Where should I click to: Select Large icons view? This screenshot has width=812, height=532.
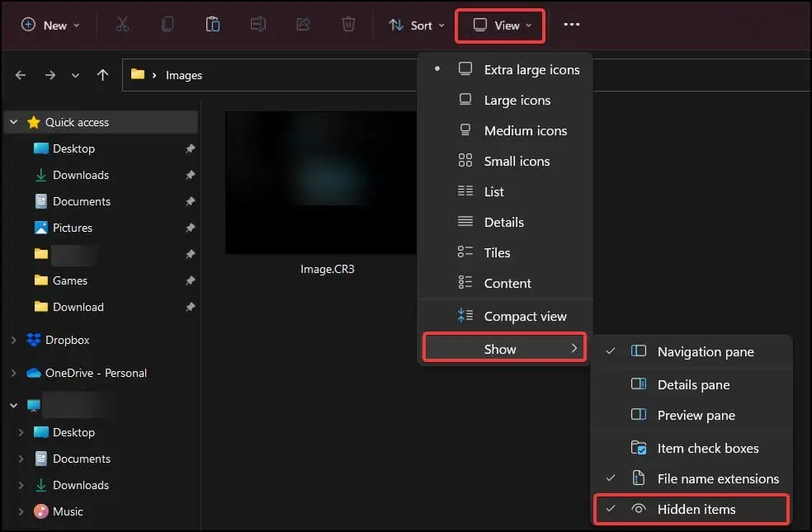coord(505,100)
